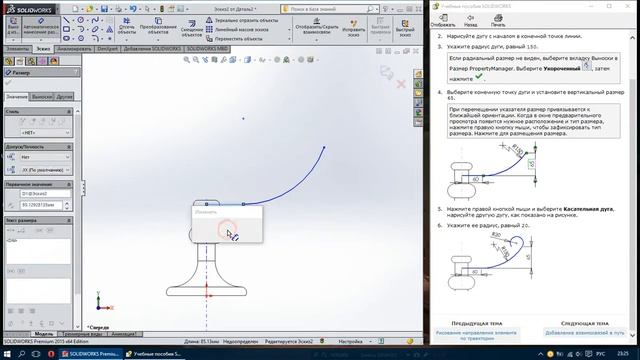
Task: Click Назад (Back) in tutorial window
Action: coord(470,20)
